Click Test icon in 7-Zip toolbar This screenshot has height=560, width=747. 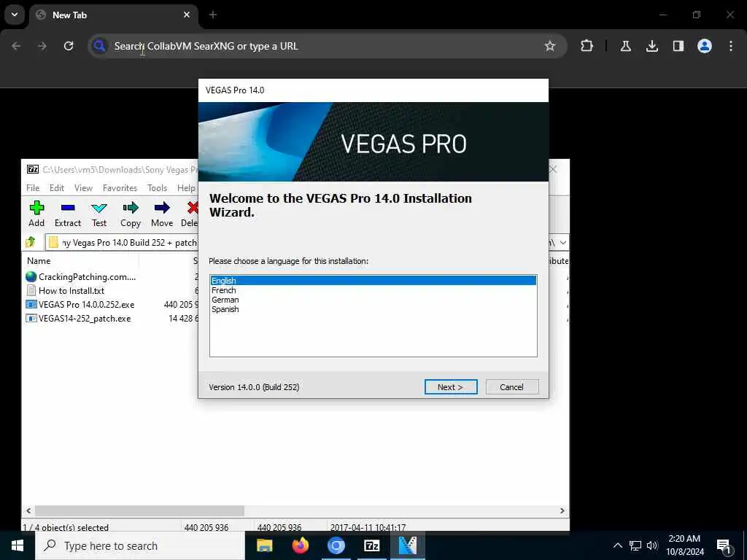pyautogui.click(x=99, y=214)
